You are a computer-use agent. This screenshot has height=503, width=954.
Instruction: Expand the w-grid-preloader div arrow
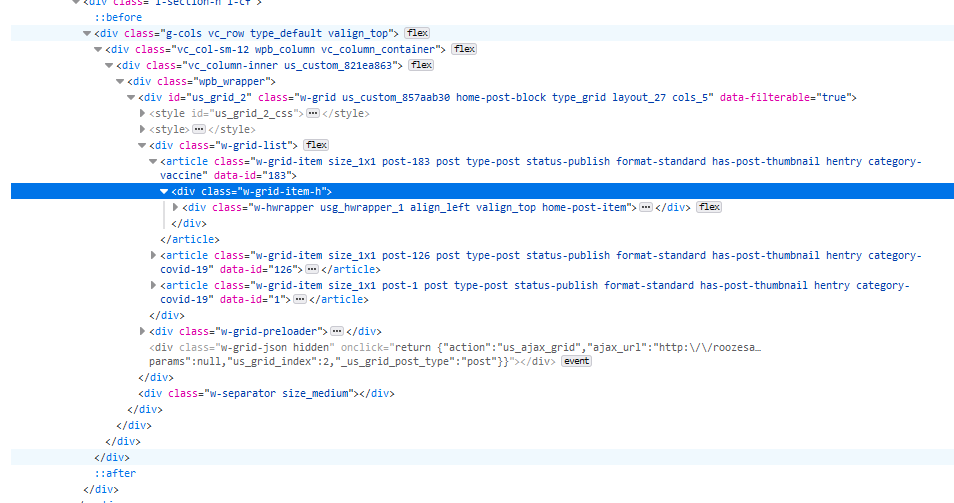(x=142, y=331)
